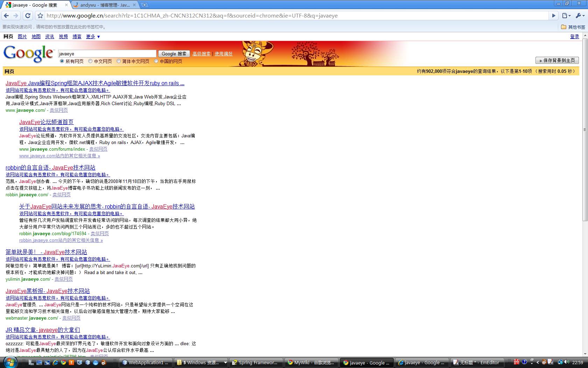This screenshot has height=368, width=588.
Task: Reload the page with the refresh icon
Action: 28,15
